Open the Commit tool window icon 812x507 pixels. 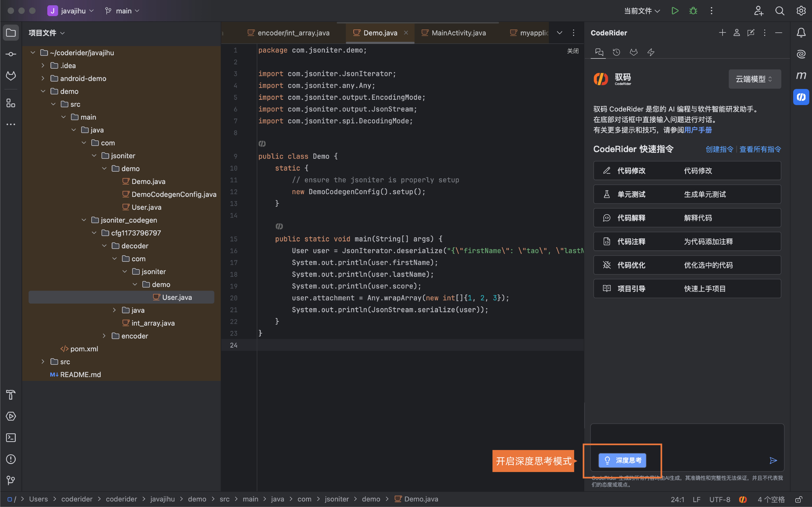point(11,54)
